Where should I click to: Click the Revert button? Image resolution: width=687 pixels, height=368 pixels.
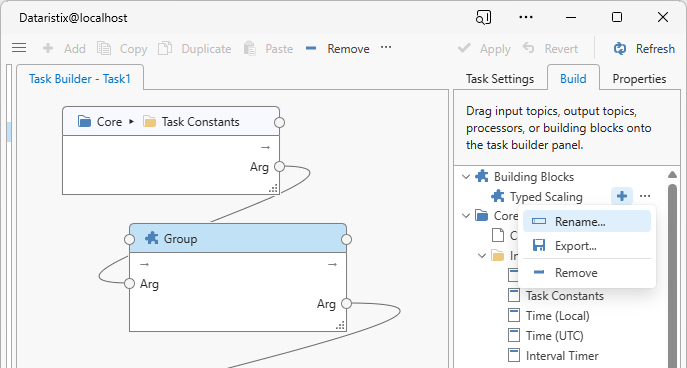tap(550, 48)
